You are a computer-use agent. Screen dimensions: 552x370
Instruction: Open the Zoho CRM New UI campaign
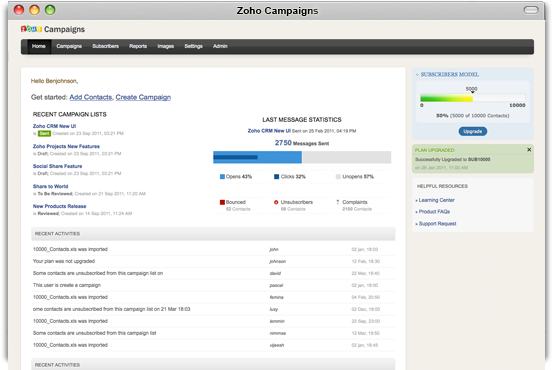point(54,126)
